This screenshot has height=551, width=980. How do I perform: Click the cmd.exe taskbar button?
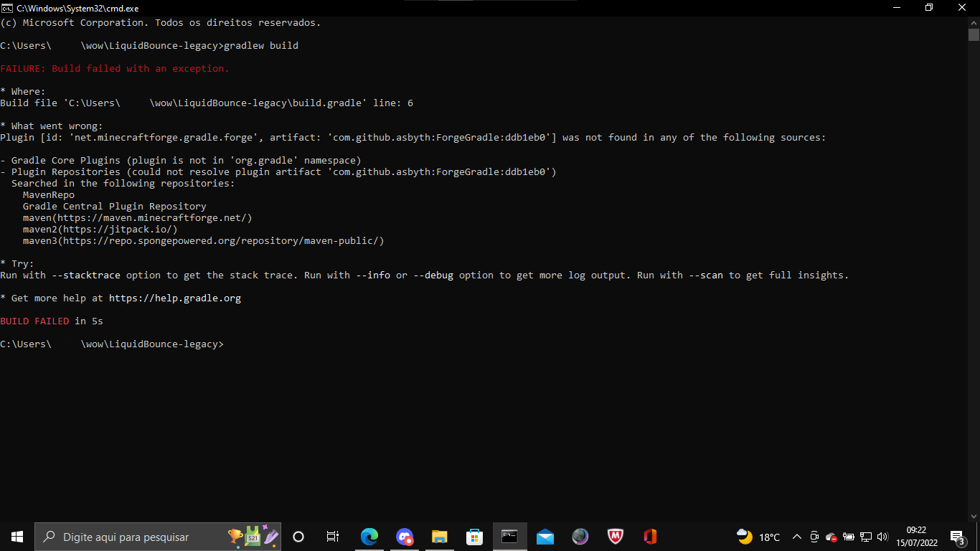[x=509, y=537]
